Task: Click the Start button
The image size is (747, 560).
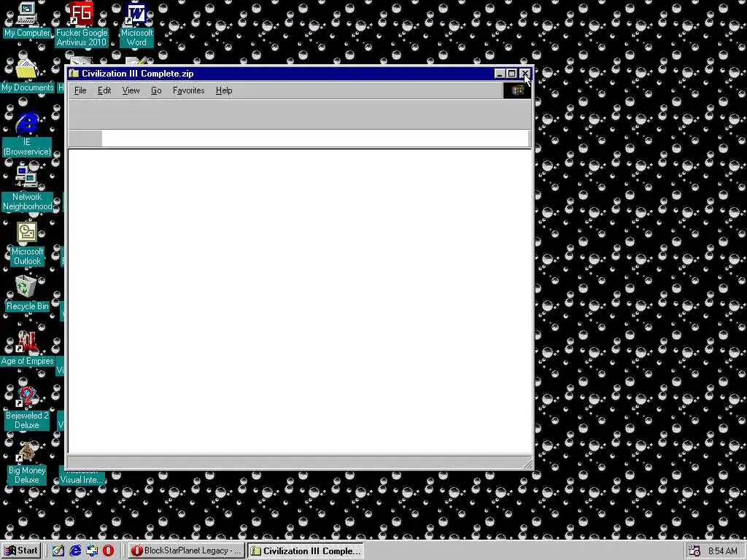Action: [x=21, y=551]
